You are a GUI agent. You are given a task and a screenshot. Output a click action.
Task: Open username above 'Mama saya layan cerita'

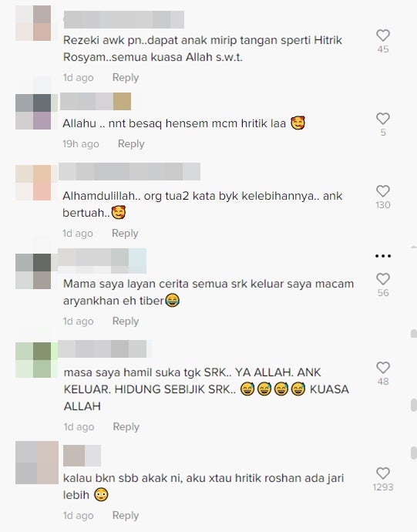pos(102,261)
